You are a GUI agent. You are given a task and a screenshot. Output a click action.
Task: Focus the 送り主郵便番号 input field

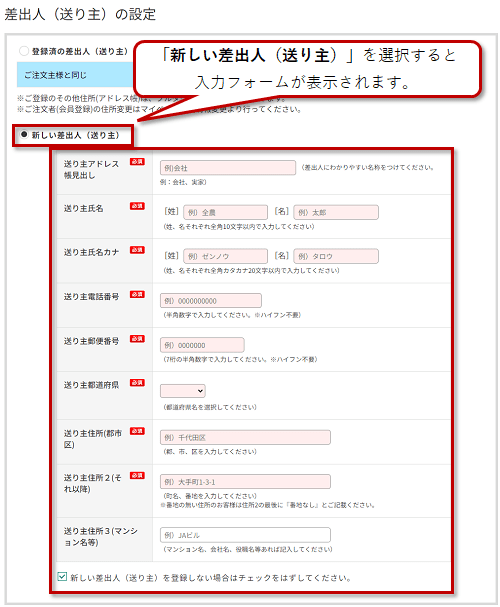202,345
